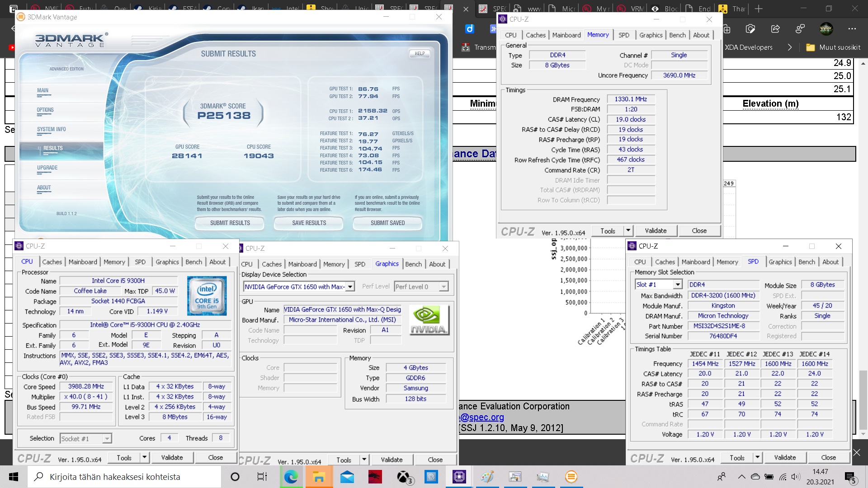The width and height of the screenshot is (868, 488).
Task: Click the MSI32D4S2S1ME-8 part number field
Action: 722,326
